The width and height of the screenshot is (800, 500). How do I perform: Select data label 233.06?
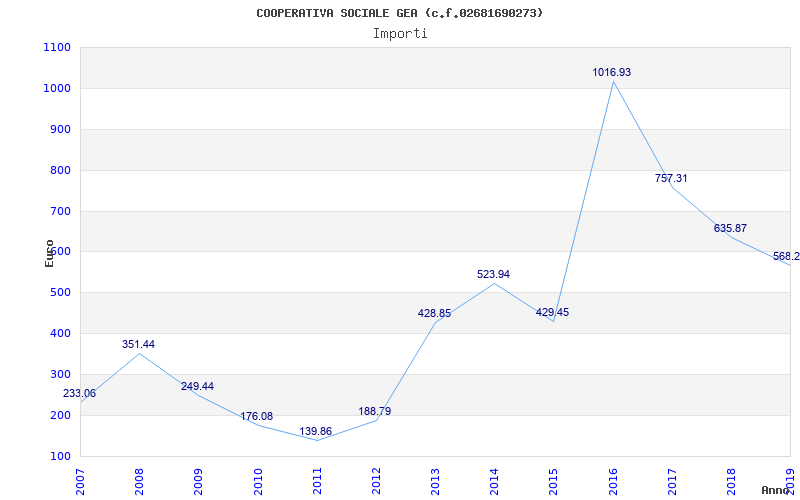coord(79,393)
